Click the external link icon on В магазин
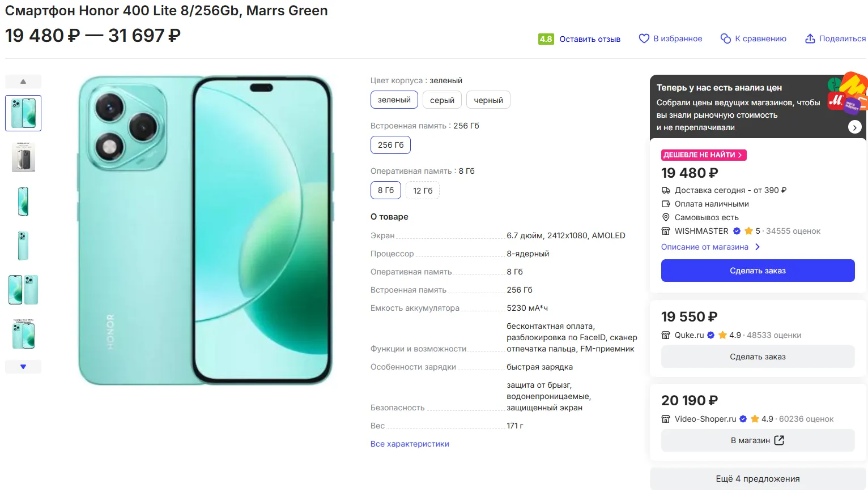This screenshot has height=493, width=868. pos(779,440)
